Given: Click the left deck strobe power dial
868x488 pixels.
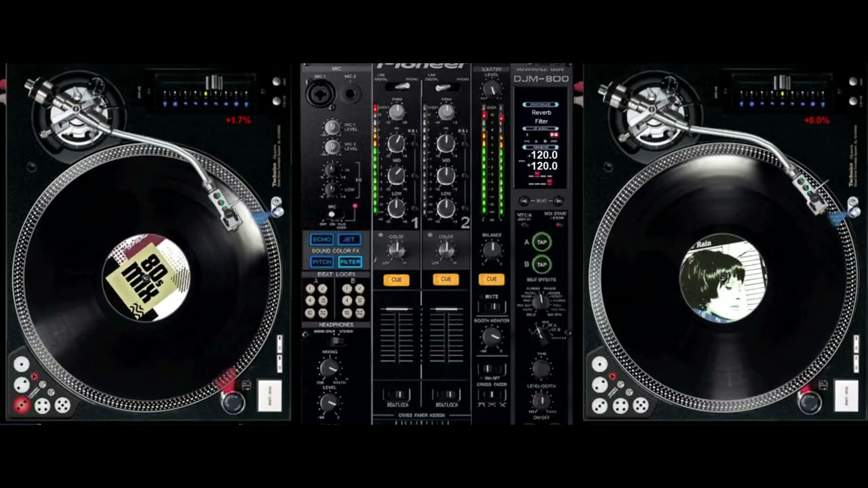Looking at the screenshot, I should 233,401.
